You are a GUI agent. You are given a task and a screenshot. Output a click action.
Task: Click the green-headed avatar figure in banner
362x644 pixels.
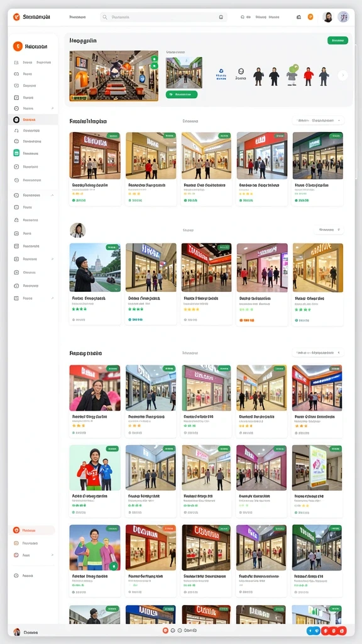click(292, 75)
